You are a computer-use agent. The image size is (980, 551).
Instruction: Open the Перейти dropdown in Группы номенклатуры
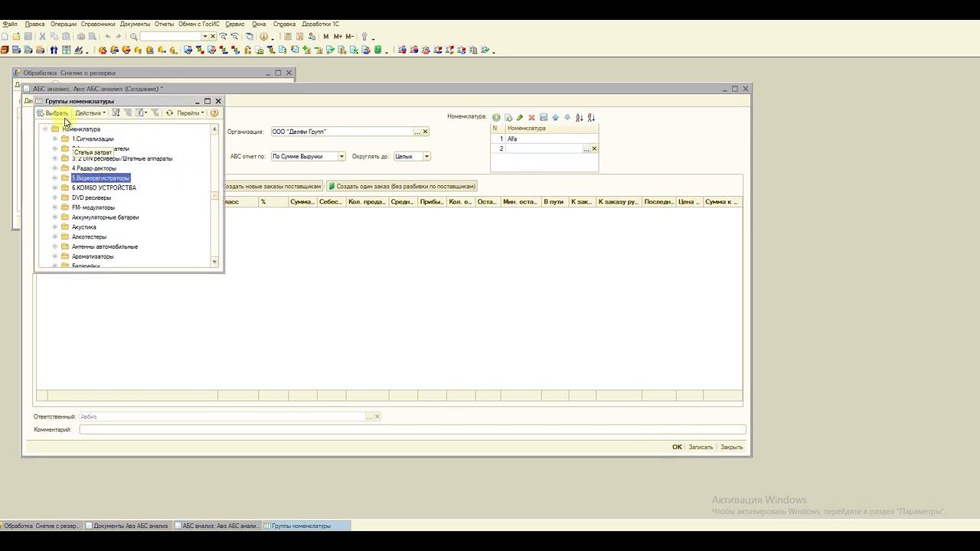(190, 113)
